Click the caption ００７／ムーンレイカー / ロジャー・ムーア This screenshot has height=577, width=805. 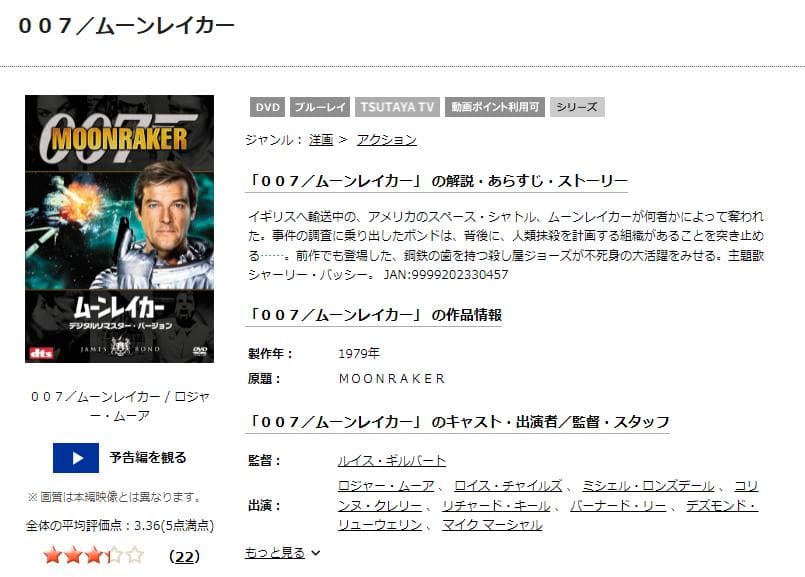coord(120,406)
